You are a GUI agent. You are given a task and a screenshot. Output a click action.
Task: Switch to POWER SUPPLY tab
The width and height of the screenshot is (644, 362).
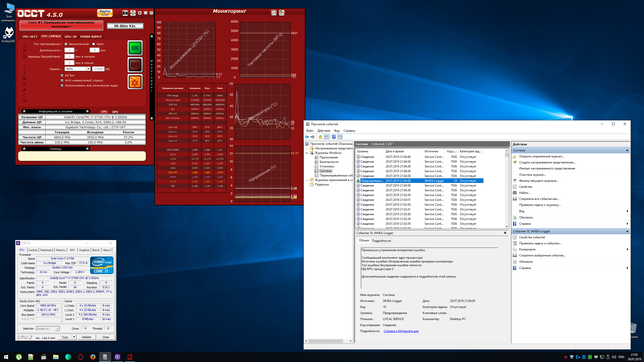(91, 37)
